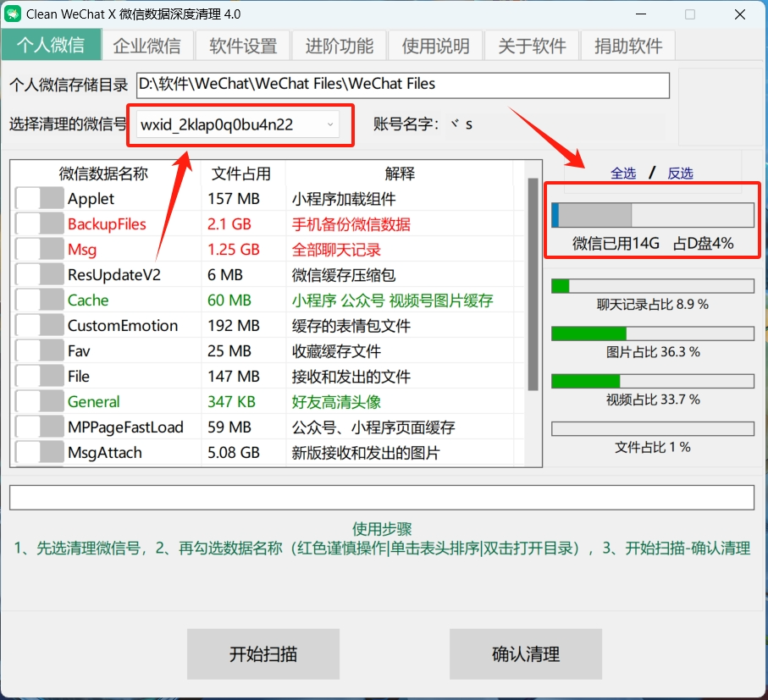The width and height of the screenshot is (768, 700).
Task: Sort by 文件占用 column header
Action: 241,174
